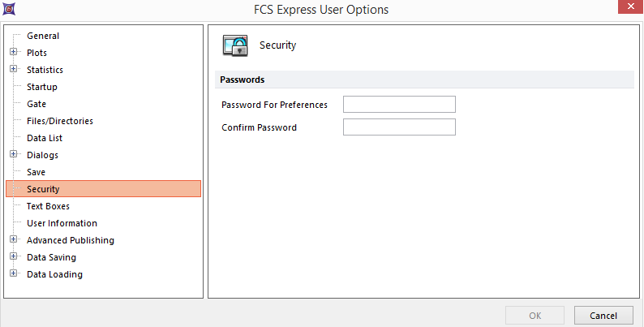Expand the Data Loading node
The image size is (644, 327).
tap(13, 274)
